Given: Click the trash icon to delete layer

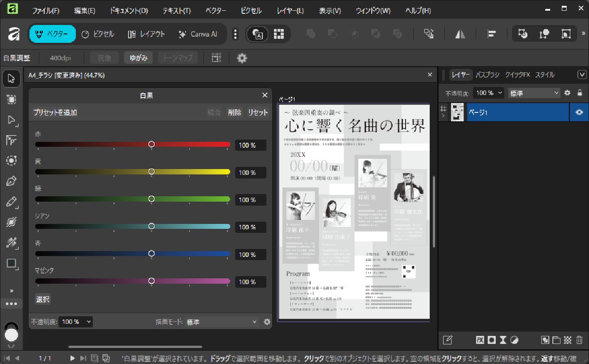Looking at the screenshot, I should tap(579, 340).
